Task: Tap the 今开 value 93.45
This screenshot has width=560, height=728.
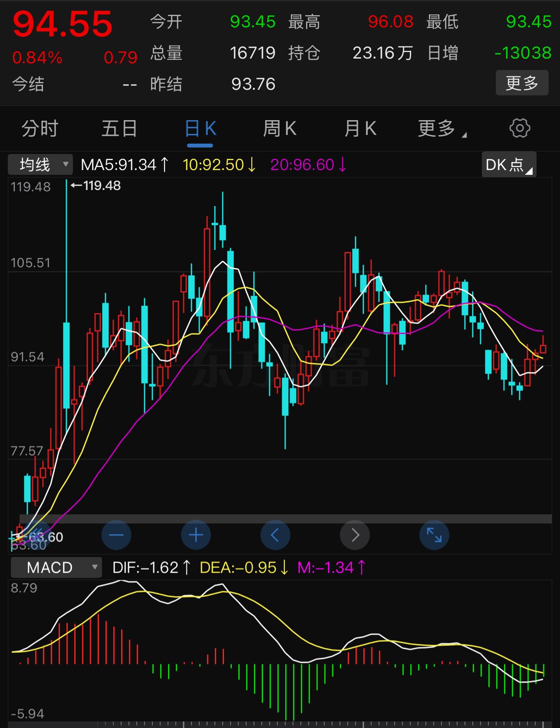Action: [x=253, y=21]
